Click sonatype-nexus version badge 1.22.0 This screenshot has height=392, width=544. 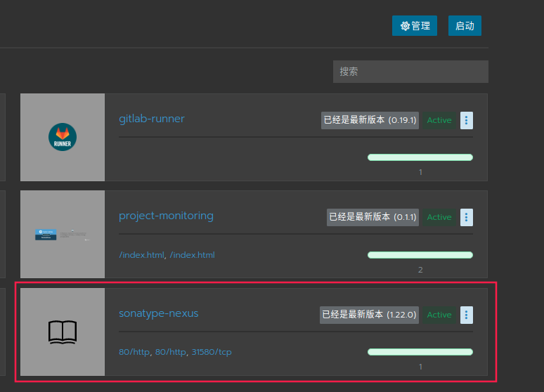pos(369,315)
